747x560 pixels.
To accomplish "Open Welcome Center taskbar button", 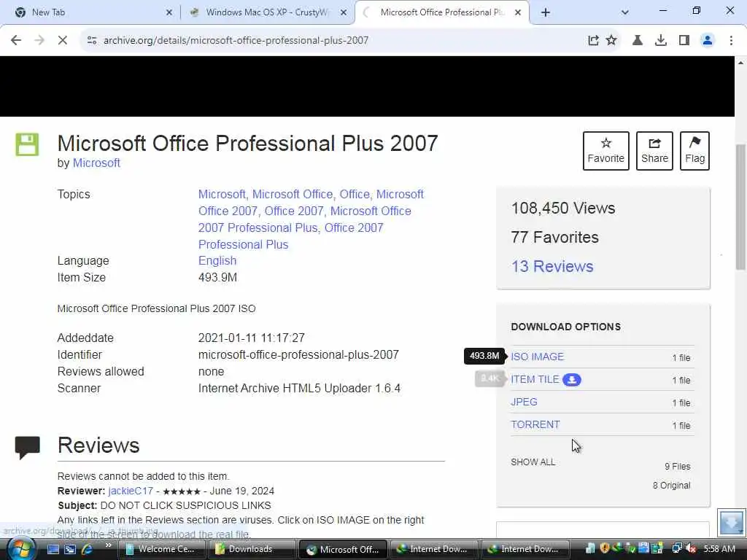I will (161, 549).
